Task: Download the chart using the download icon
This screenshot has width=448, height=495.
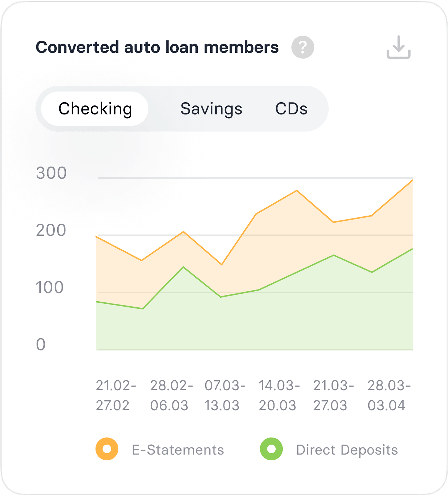Action: pyautogui.click(x=398, y=48)
